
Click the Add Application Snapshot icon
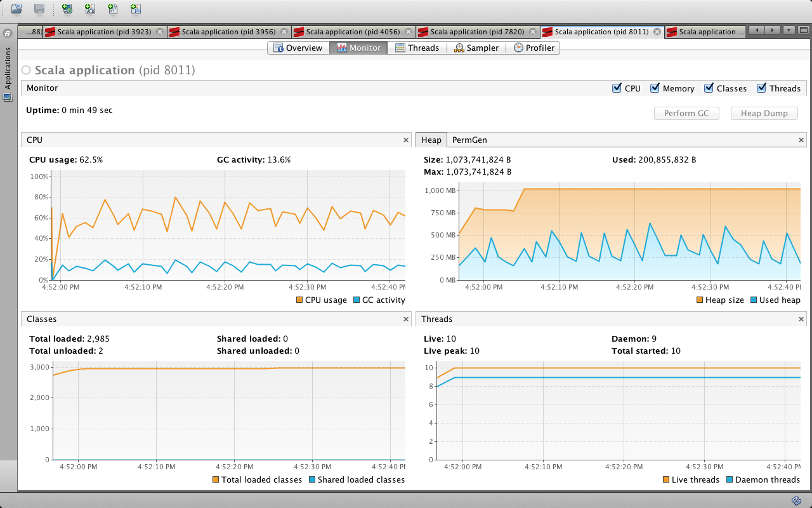point(136,9)
